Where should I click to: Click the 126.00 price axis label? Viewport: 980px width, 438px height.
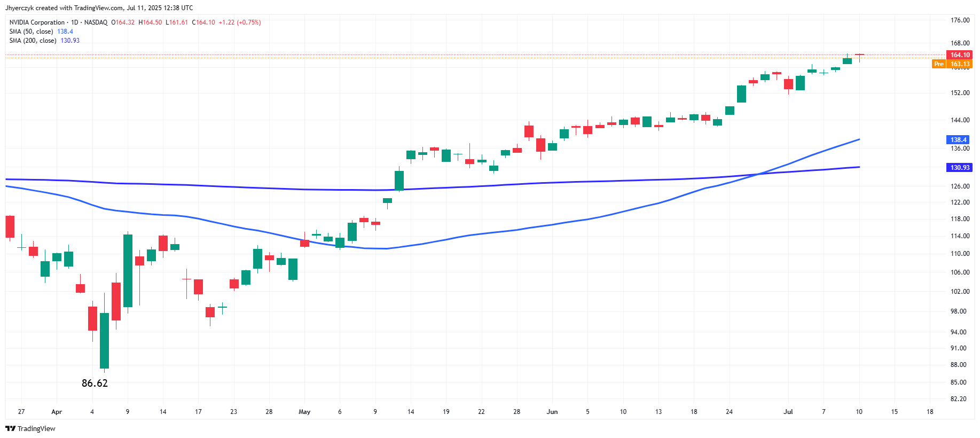pos(960,186)
